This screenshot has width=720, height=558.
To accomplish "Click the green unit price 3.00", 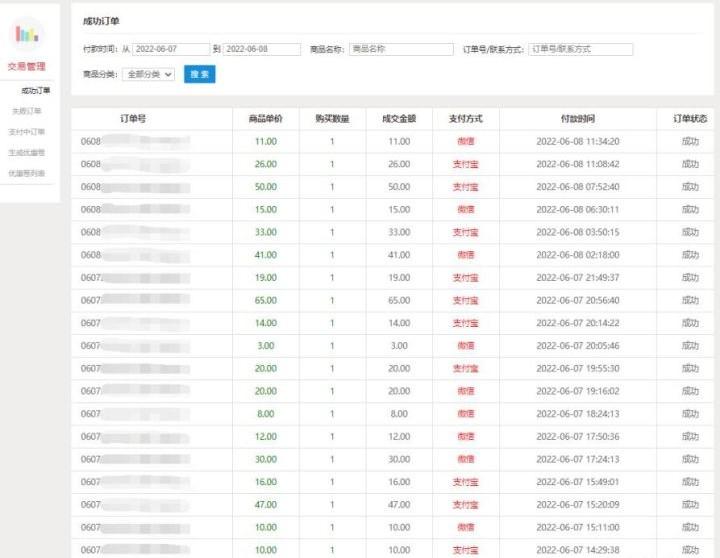I will click(266, 346).
